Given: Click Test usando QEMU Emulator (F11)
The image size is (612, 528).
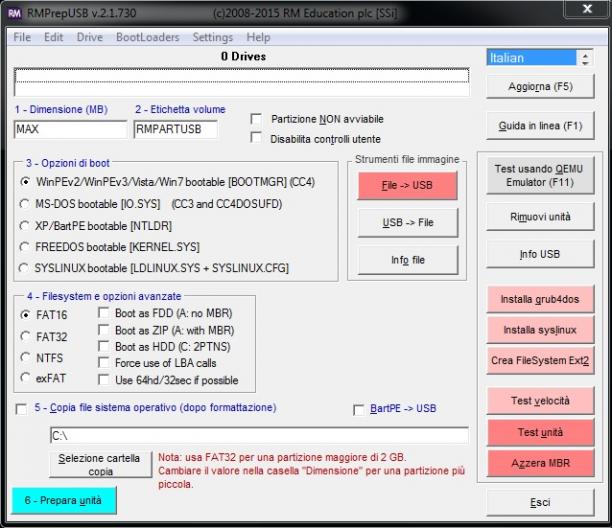Looking at the screenshot, I should pos(540,175).
